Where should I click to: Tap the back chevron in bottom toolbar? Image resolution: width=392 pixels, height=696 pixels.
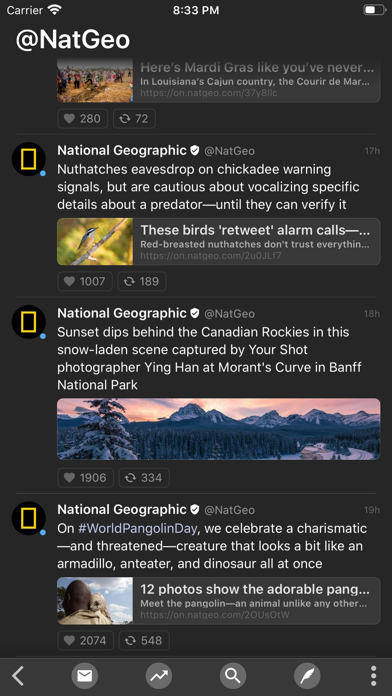[17, 676]
